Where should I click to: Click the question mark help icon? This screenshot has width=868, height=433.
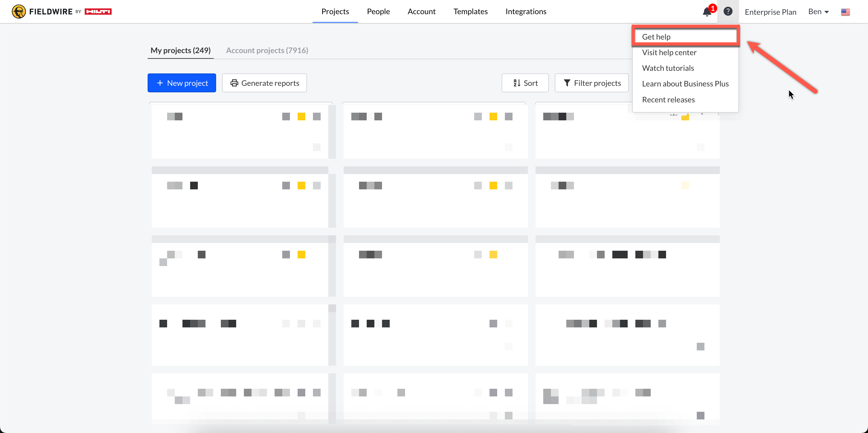[728, 12]
